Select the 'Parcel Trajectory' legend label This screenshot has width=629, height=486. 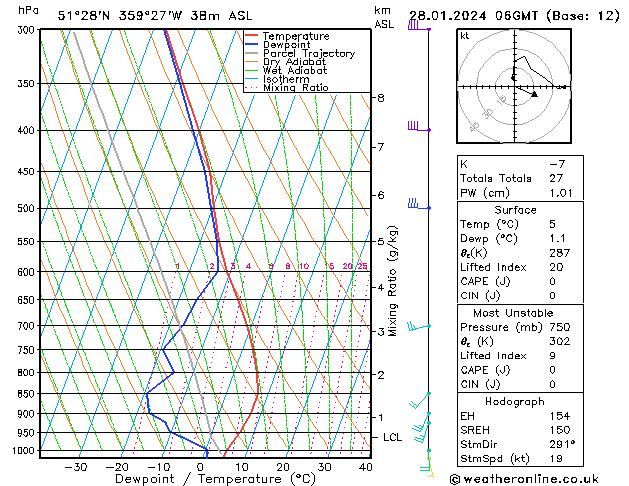point(309,53)
